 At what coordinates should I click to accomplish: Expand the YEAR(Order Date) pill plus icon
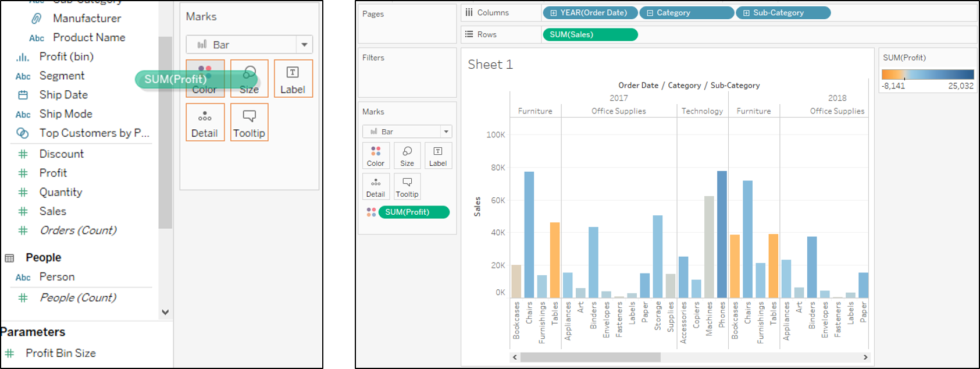point(554,13)
